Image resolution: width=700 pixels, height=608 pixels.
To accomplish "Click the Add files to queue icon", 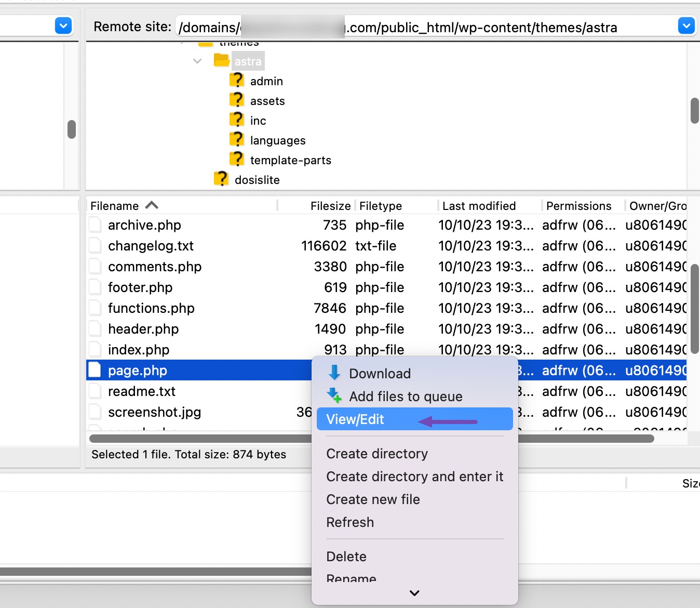I will pos(334,395).
